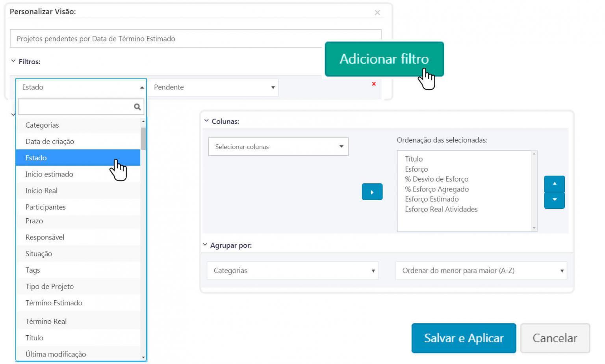605x364 pixels.
Task: Remove the Estado filter using the red X
Action: click(x=373, y=84)
